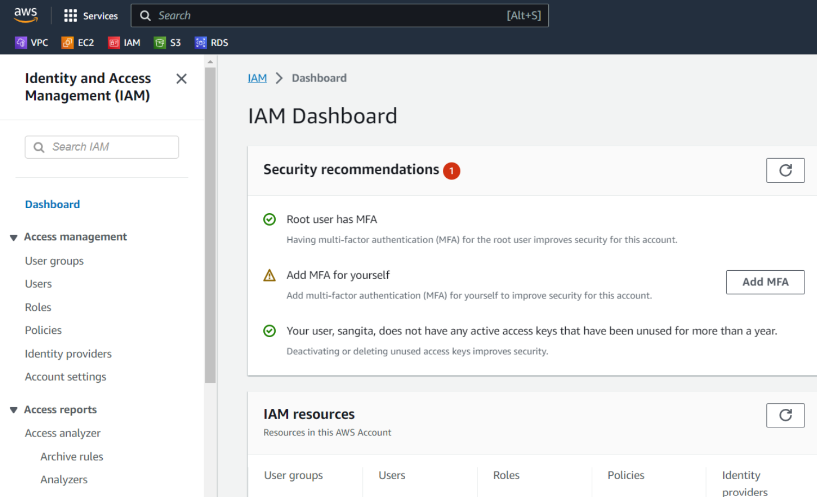The height and width of the screenshot is (504, 817).
Task: Click 'Root user has MFA' text
Action: pyautogui.click(x=332, y=219)
